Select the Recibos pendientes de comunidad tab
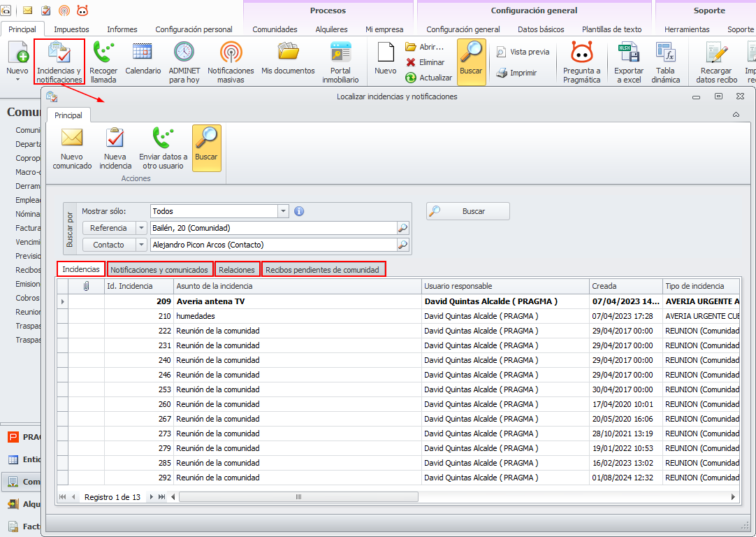756x537 pixels. [x=323, y=270]
